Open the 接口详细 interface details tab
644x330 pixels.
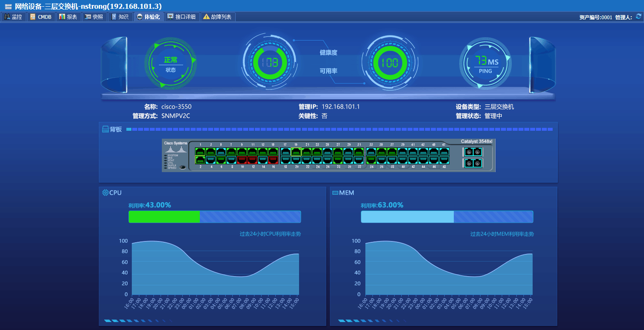pos(181,17)
